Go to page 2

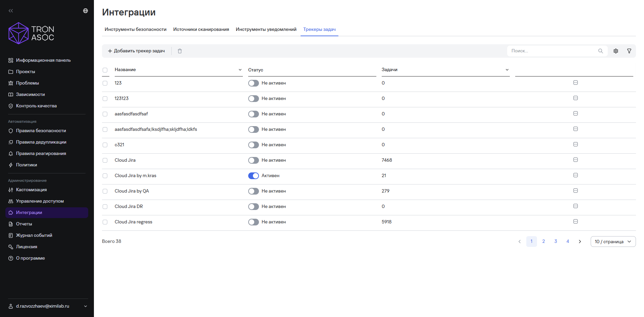click(544, 242)
